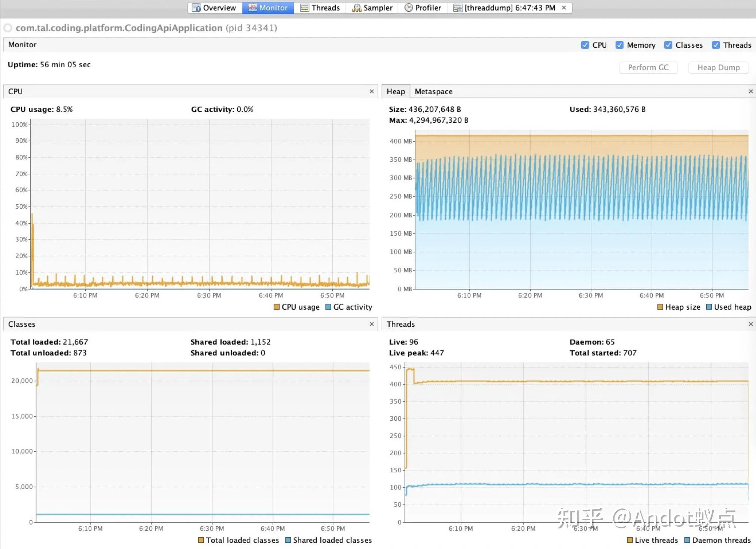Click the Sampler tab icon
The width and height of the screenshot is (756, 549).
357,8
